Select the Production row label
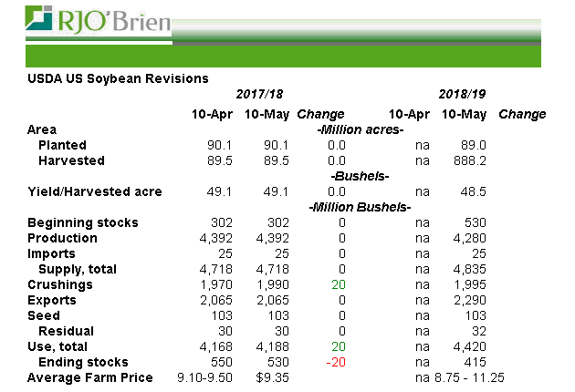Screen dimensions: 575x392 pos(63,238)
